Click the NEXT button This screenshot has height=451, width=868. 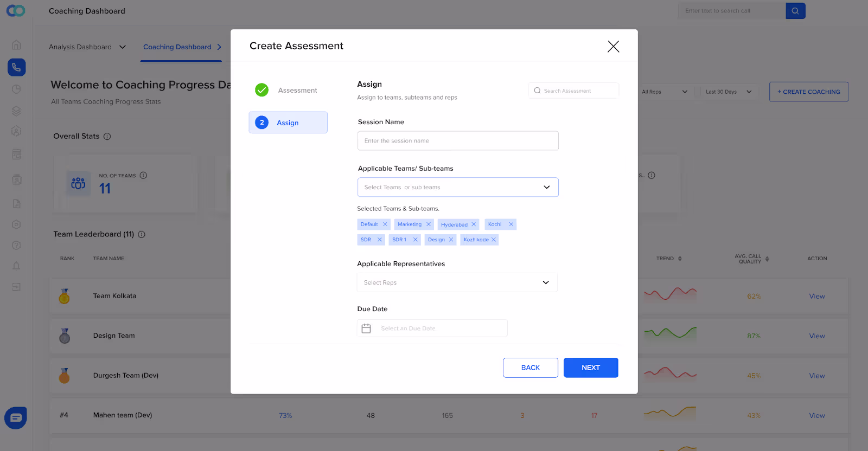point(591,368)
